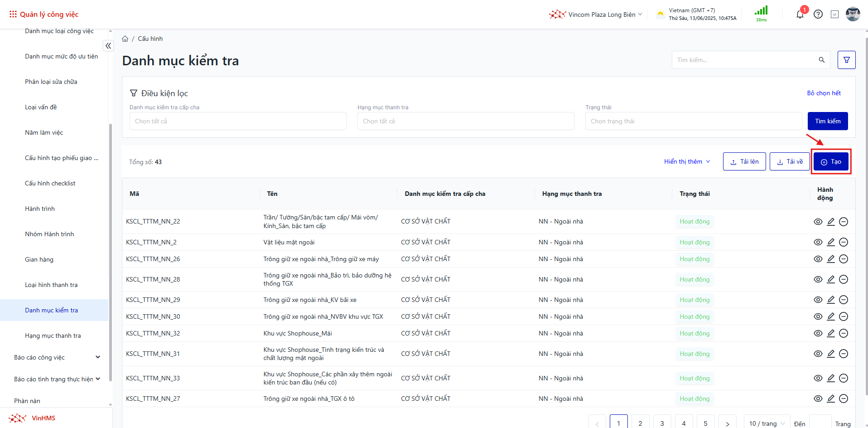Edit row KSCL_TTTM_NN_22 with pencil icon
The image size is (868, 428).
click(x=830, y=222)
